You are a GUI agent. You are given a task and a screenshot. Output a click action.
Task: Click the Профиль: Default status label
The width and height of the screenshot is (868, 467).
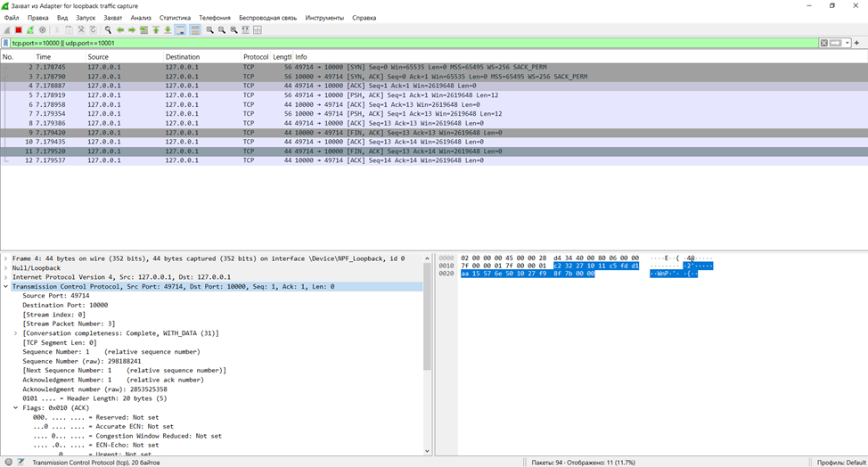coord(841,462)
